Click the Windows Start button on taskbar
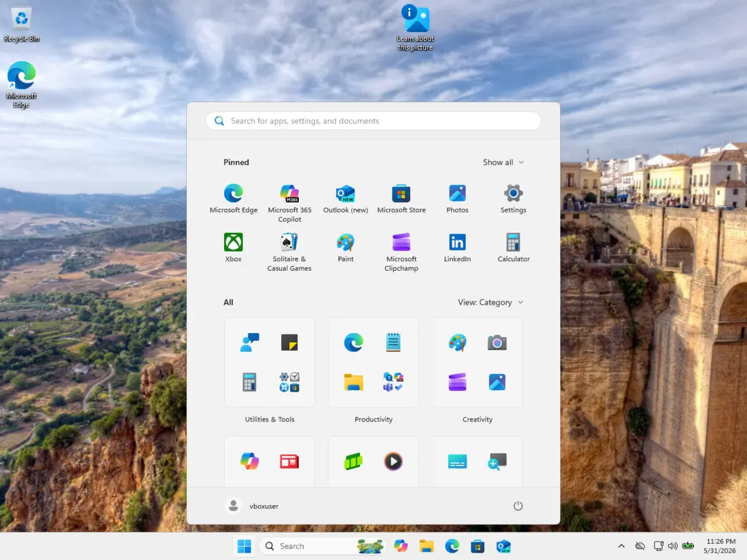This screenshot has height=560, width=747. tap(244, 546)
